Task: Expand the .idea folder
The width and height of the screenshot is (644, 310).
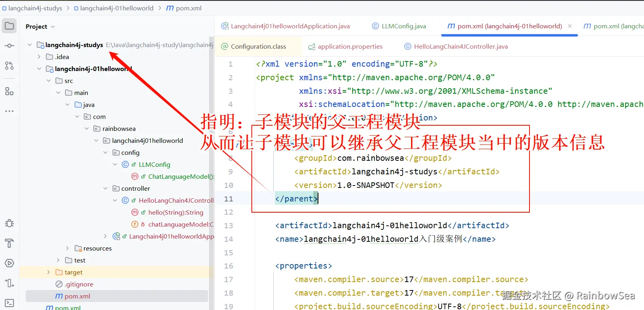Action: pos(39,57)
